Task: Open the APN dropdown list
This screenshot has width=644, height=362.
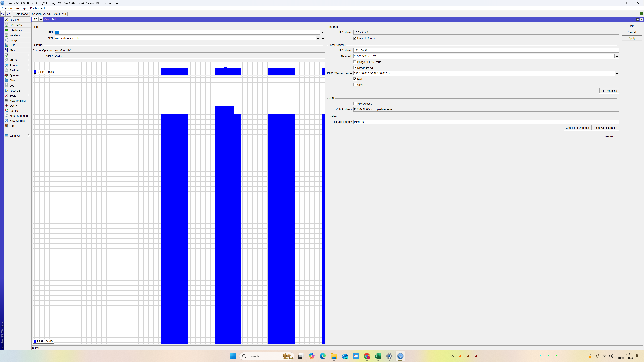Action: coord(318,38)
